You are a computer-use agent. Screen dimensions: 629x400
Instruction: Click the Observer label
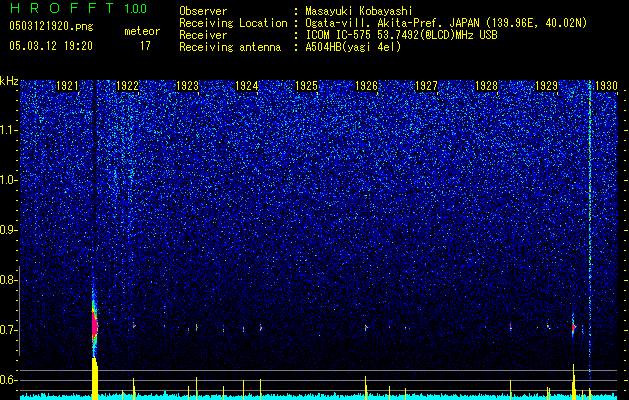pos(203,11)
